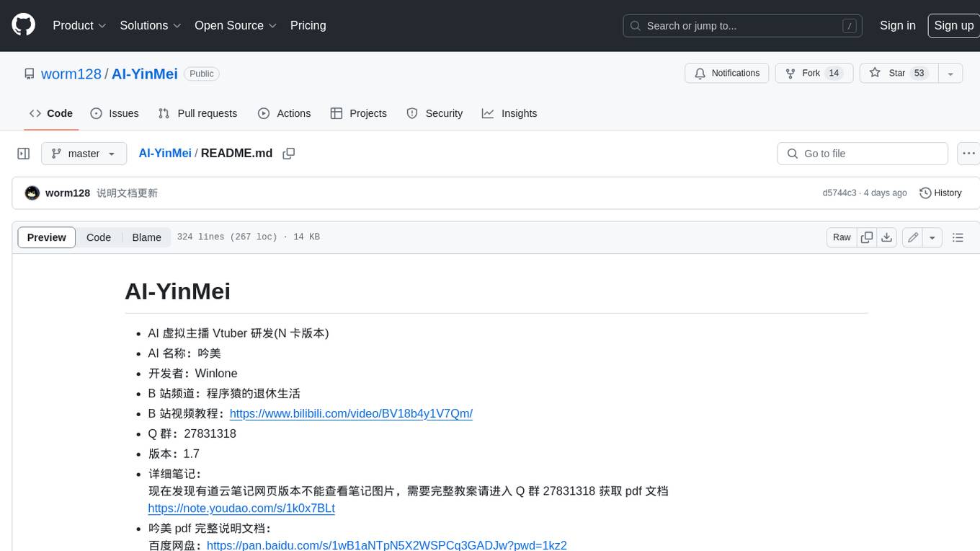
Task: Sign in to GitHub
Action: coord(897,25)
